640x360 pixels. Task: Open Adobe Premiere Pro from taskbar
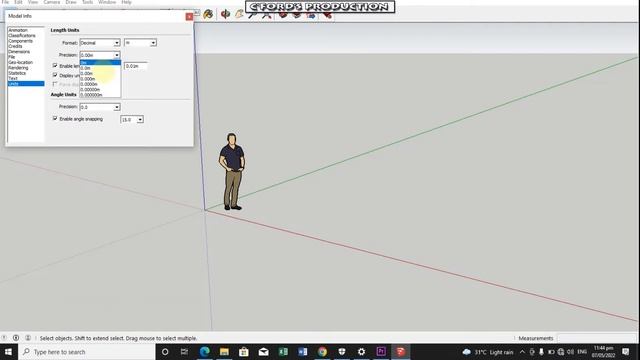point(381,352)
